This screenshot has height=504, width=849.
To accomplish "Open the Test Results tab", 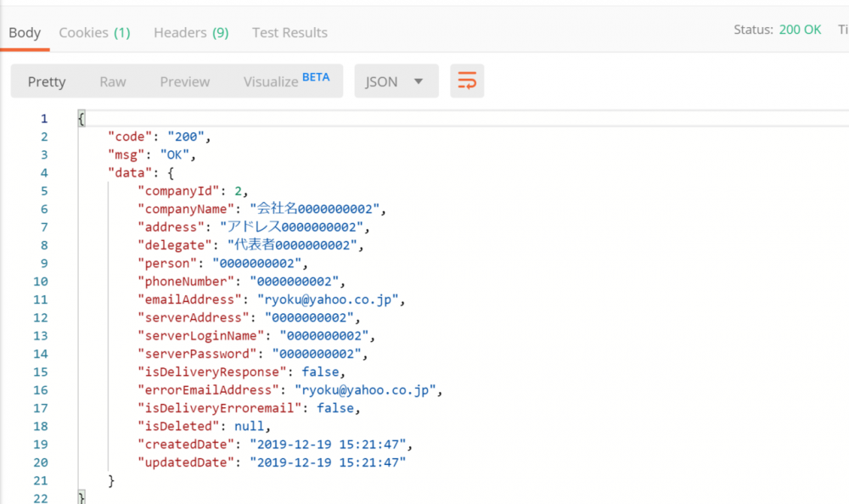I will (x=290, y=32).
